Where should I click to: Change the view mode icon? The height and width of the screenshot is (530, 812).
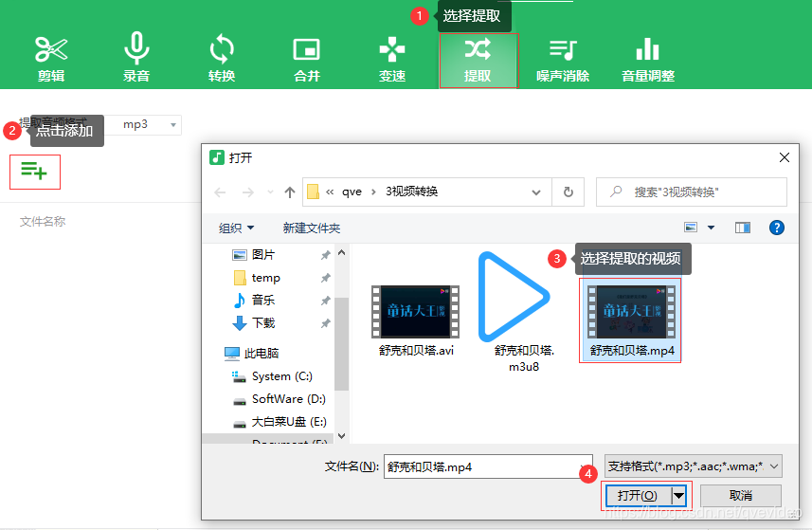(x=691, y=228)
